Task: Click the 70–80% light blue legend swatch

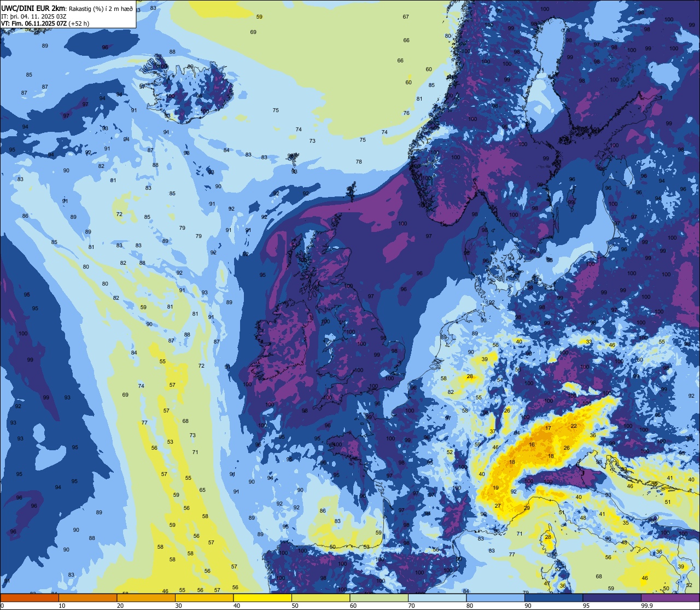Action: [x=437, y=598]
